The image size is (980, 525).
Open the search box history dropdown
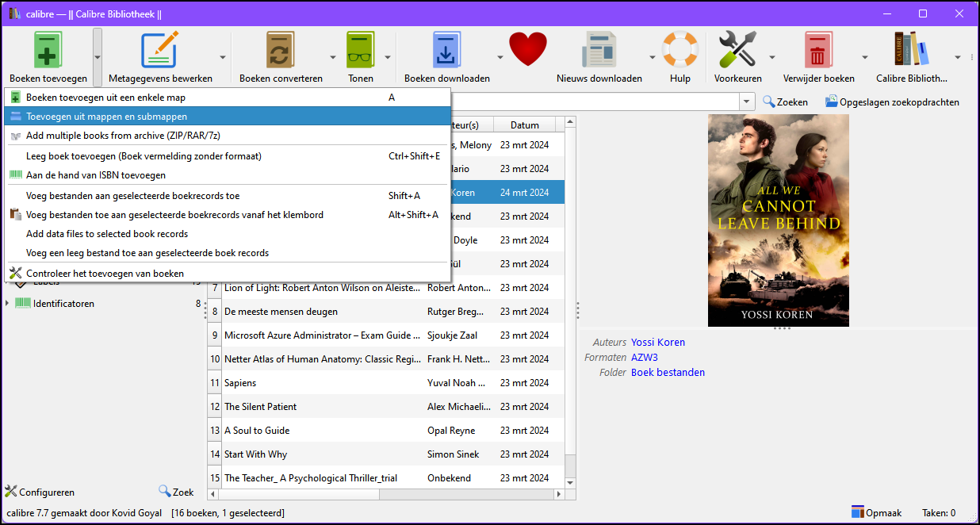click(x=747, y=102)
